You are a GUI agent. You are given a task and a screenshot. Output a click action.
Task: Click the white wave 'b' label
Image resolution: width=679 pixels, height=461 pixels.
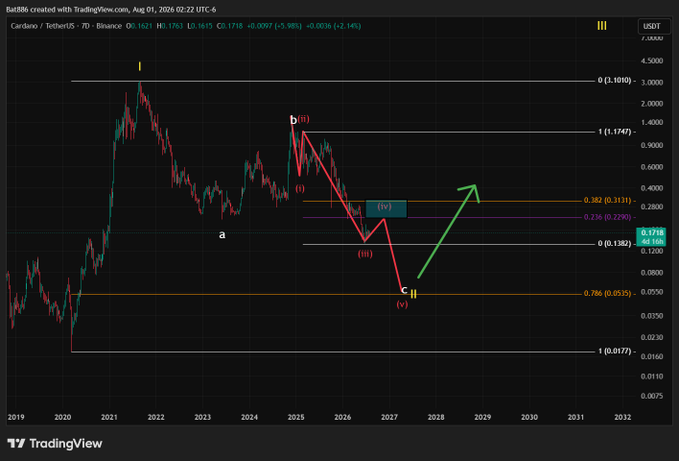pyautogui.click(x=293, y=120)
